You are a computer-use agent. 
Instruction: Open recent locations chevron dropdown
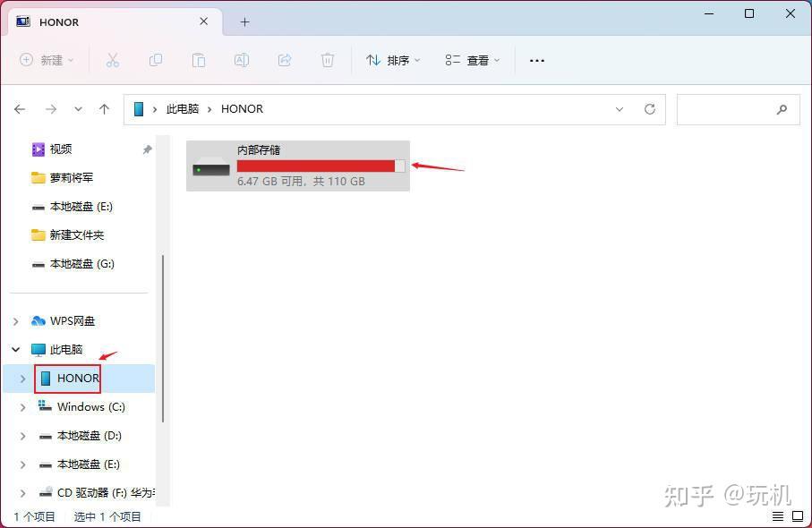(x=78, y=109)
